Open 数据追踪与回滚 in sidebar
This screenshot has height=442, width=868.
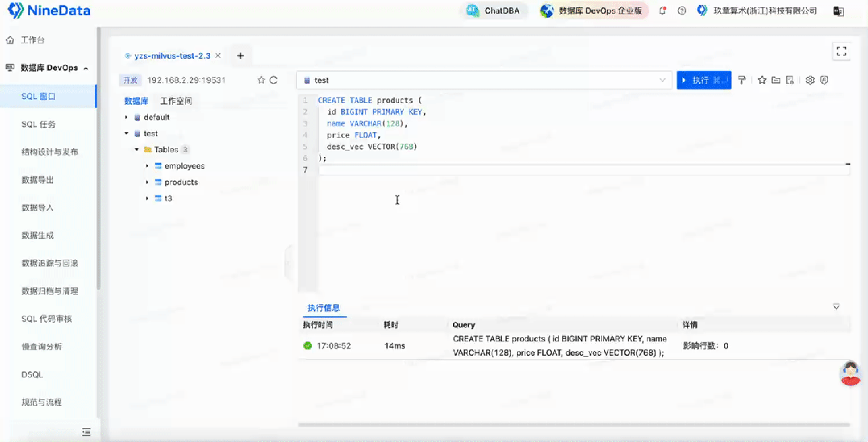[x=49, y=263]
